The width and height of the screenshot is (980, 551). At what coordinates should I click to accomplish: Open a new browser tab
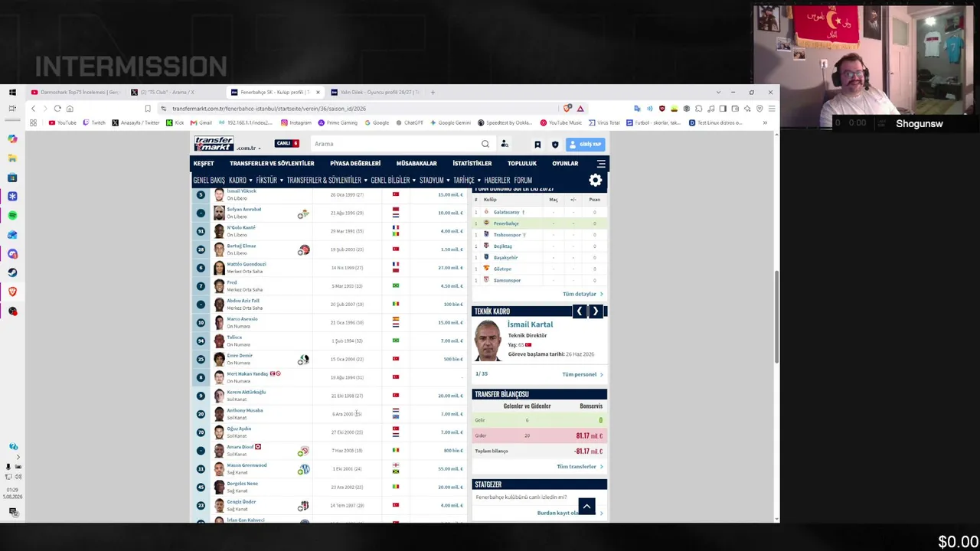[433, 92]
